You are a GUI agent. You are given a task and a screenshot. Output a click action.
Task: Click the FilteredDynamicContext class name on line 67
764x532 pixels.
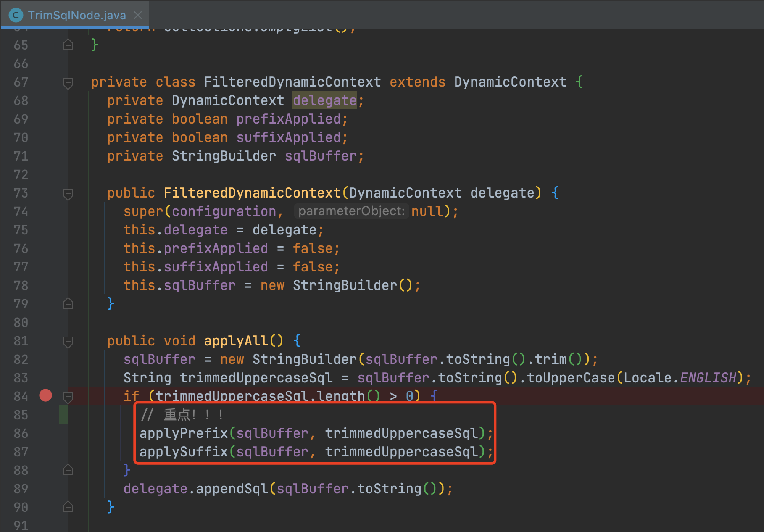292,82
